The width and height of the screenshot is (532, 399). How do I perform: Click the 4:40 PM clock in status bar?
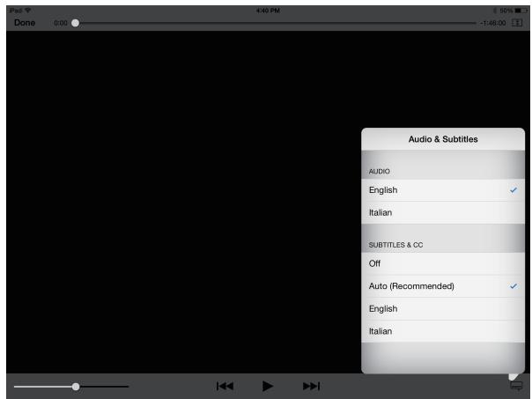[268, 11]
